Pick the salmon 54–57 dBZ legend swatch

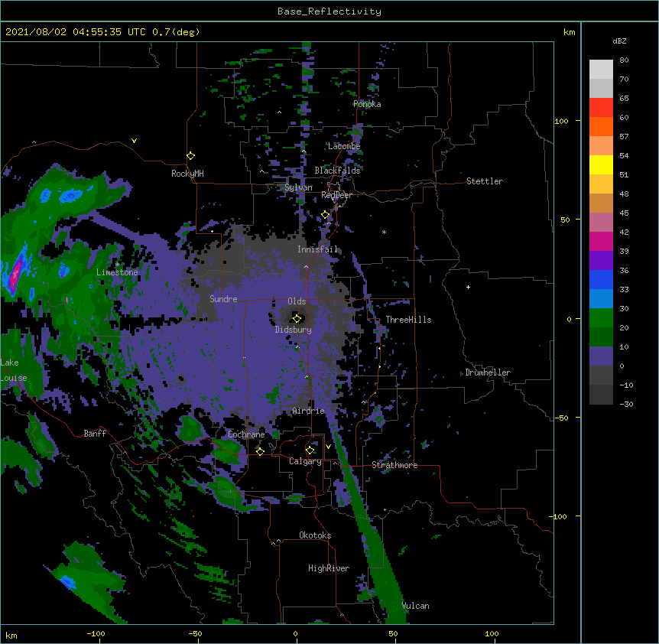[601, 146]
